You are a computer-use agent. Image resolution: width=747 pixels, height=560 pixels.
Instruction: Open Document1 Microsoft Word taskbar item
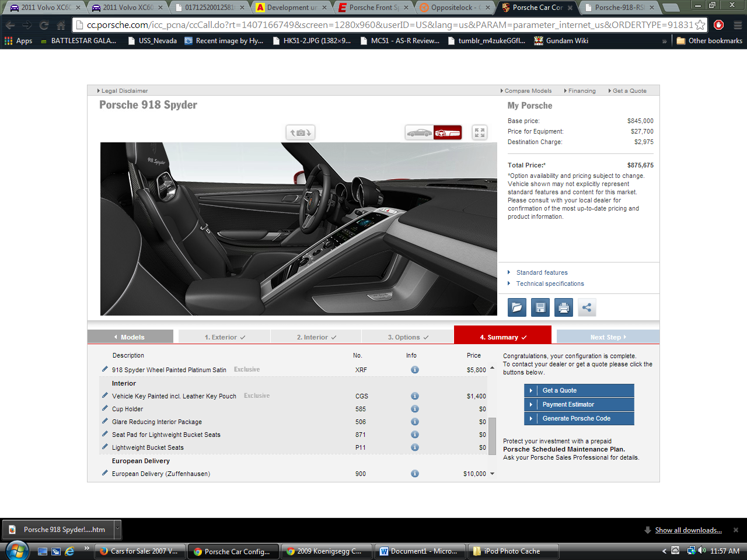420,551
